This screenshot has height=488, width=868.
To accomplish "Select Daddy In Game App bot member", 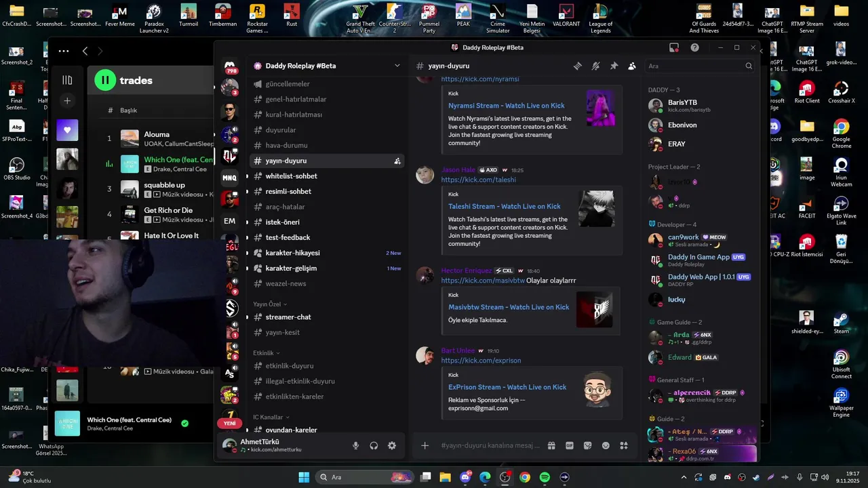I will (x=701, y=260).
